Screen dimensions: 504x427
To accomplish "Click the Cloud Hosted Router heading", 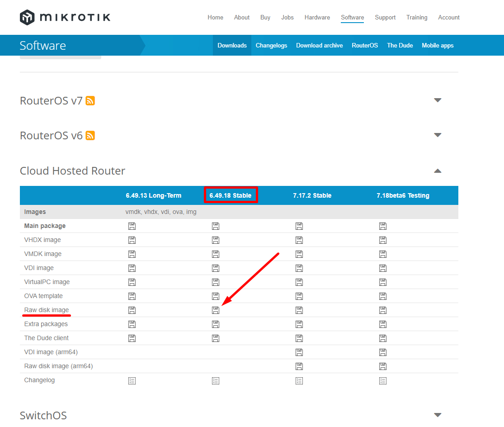I will tap(73, 171).
